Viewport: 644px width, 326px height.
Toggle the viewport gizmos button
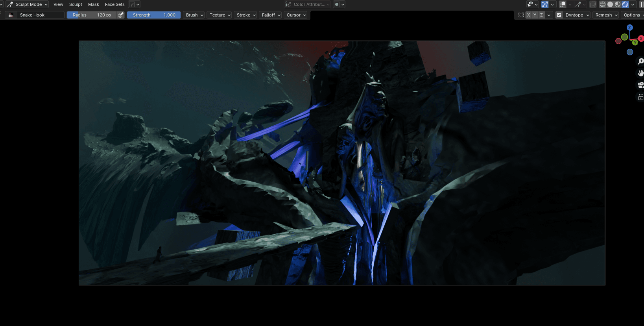coord(545,4)
